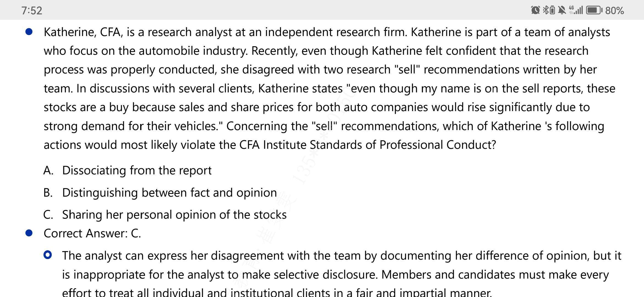The image size is (644, 297).
Task: Tap the 4G signal strength icon
Action: pos(576,10)
